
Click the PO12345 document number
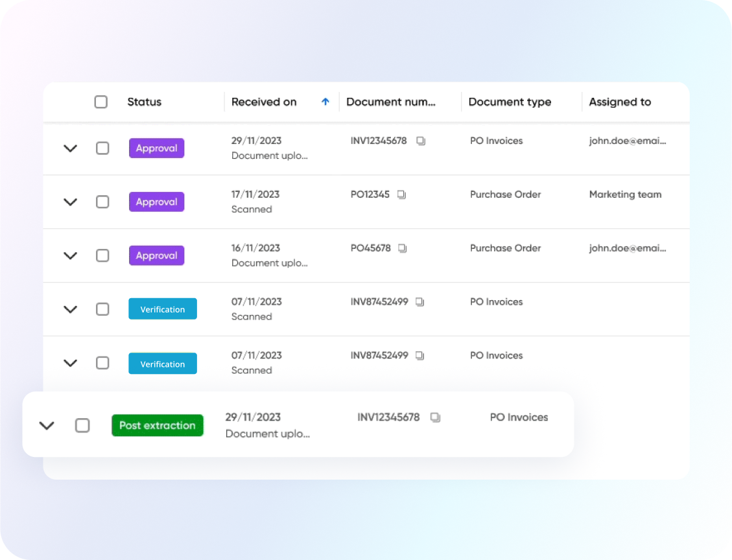click(x=370, y=194)
